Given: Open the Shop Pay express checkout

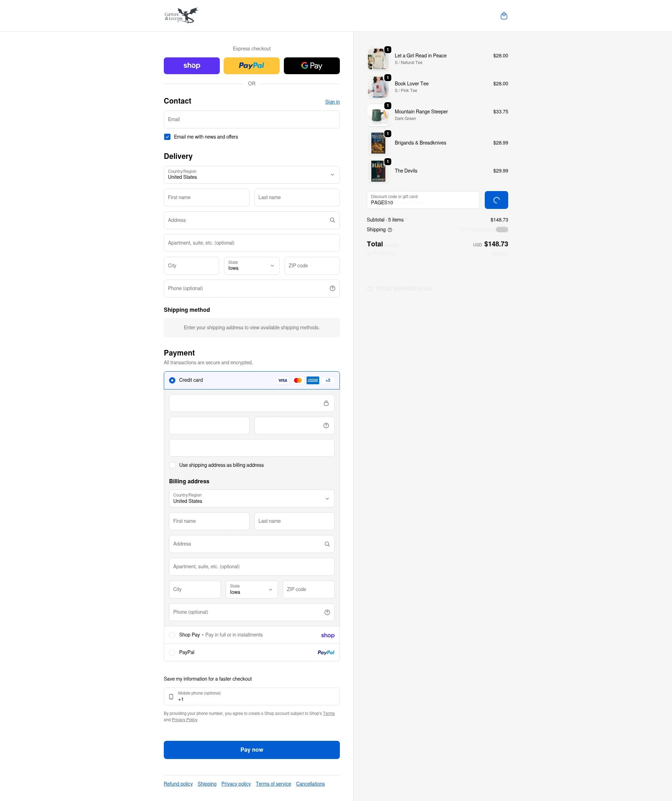Looking at the screenshot, I should click(191, 65).
